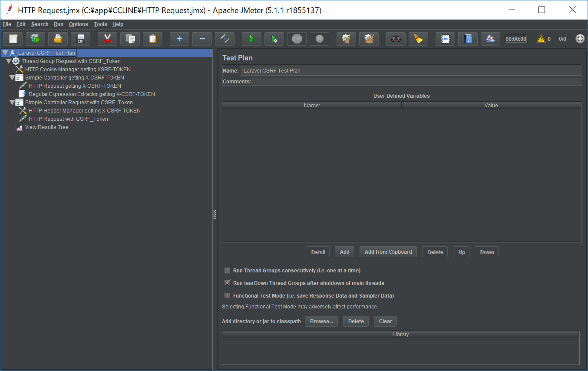
Task: Click the Comments input field
Action: point(417,81)
